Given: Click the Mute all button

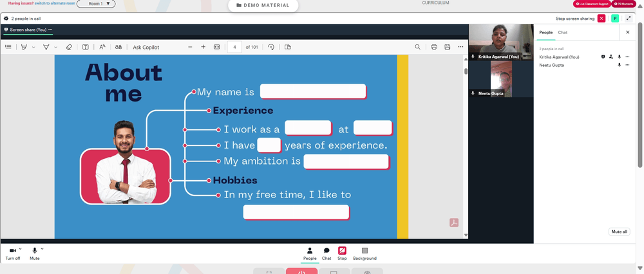Looking at the screenshot, I should (x=620, y=232).
